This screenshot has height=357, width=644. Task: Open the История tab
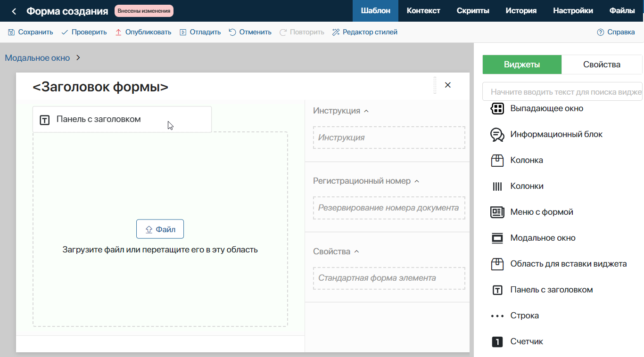(x=521, y=11)
